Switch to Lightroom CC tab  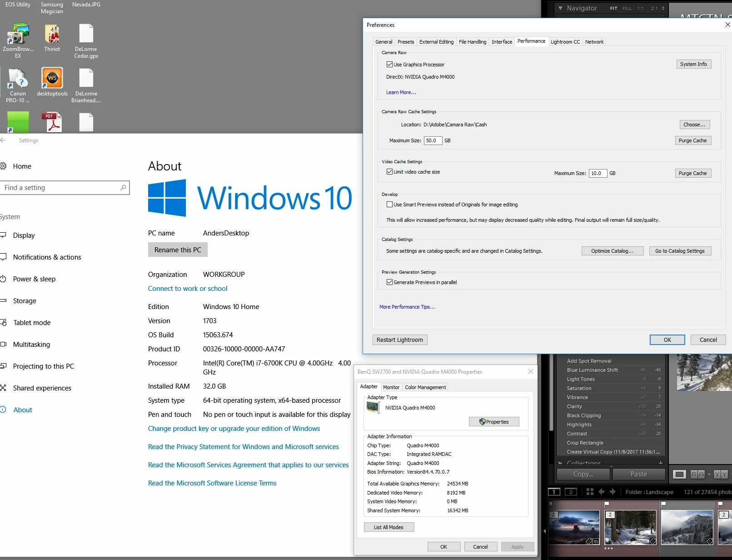(565, 42)
